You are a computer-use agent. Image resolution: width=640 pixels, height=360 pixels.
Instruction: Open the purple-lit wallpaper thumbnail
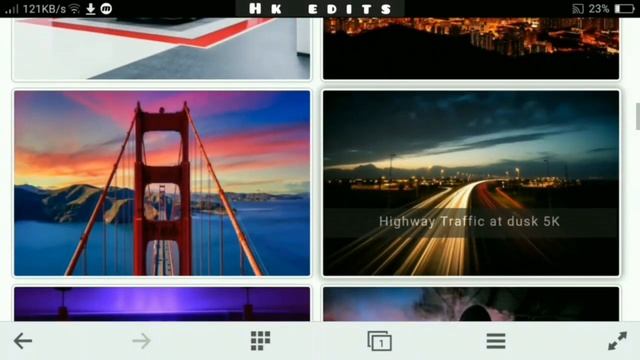162,304
